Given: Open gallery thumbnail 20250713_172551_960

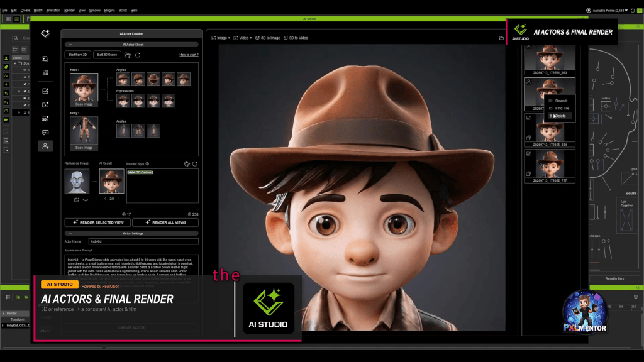Looking at the screenshot, I should [550, 59].
